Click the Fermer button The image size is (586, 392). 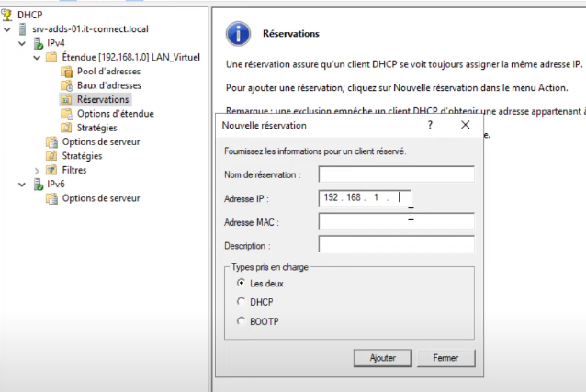[x=445, y=358]
